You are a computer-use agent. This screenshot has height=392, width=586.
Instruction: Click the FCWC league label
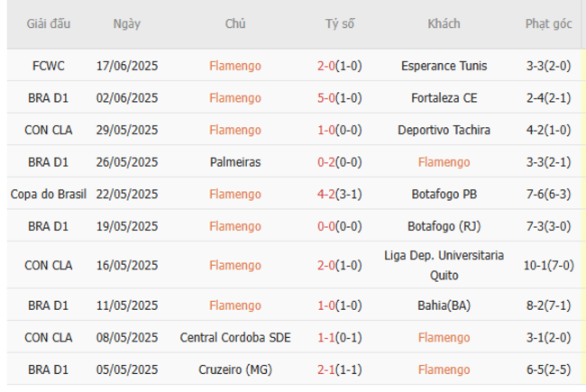43,66
